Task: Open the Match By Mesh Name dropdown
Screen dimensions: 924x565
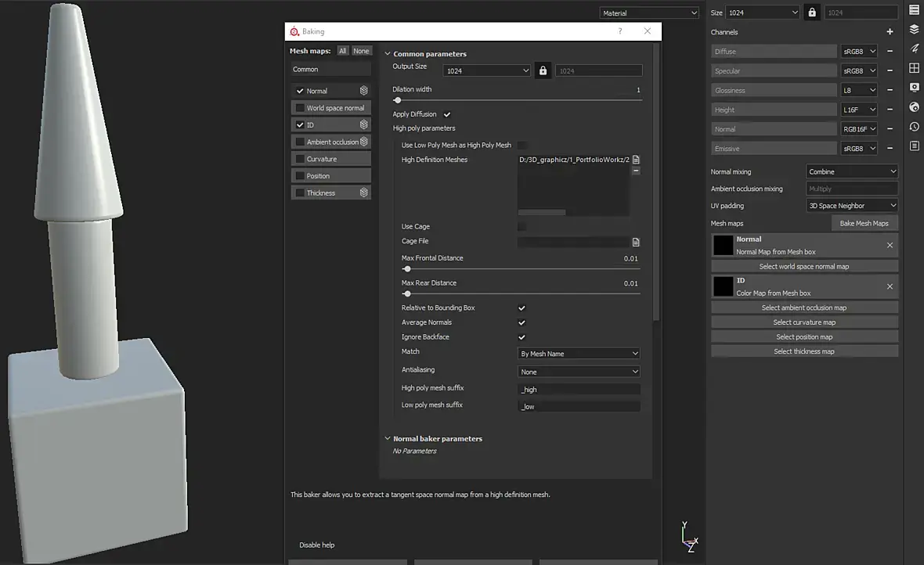Action: tap(579, 354)
